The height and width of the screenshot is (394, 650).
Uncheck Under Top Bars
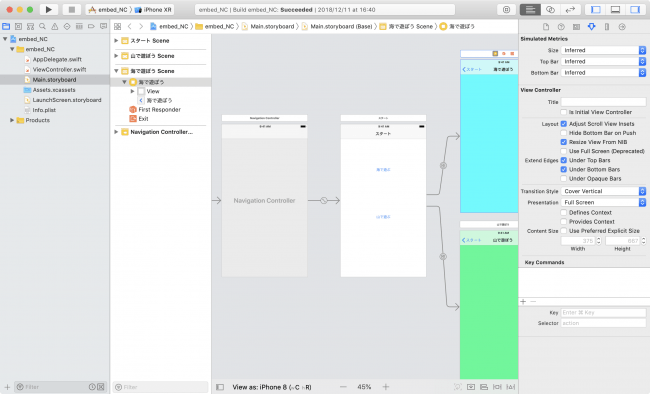[x=563, y=160]
